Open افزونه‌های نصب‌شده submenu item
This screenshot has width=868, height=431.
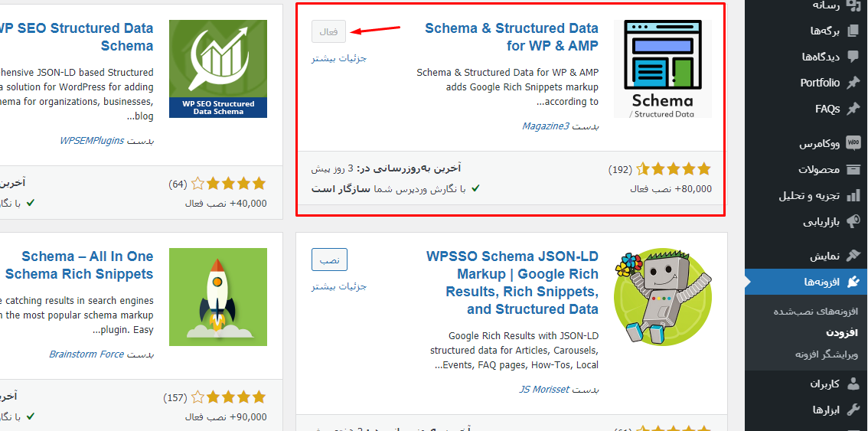click(815, 312)
